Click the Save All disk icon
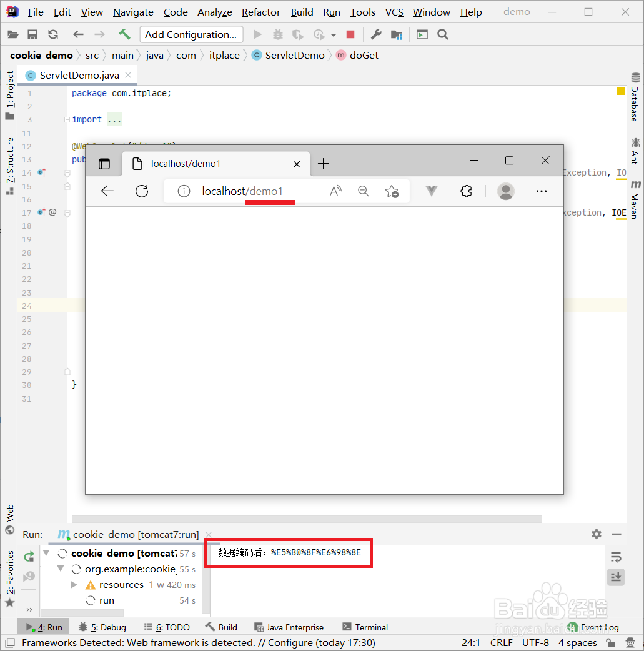Screen dimensions: 644x651 click(32, 34)
